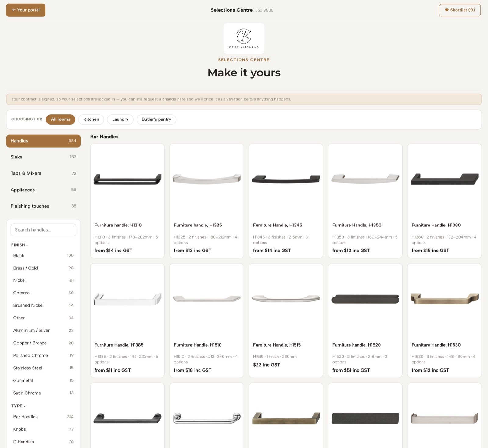The height and width of the screenshot is (448, 488).
Task: Filter by D Handles type
Action: [x=43, y=442]
